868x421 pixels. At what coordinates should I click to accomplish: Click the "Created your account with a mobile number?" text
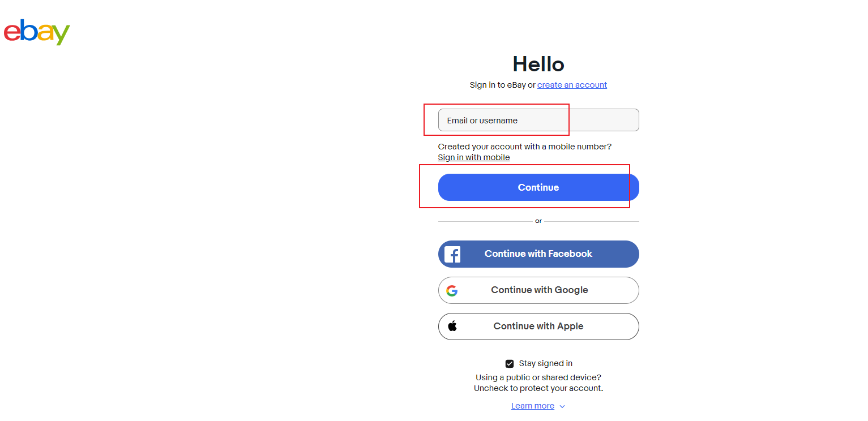[x=524, y=147]
